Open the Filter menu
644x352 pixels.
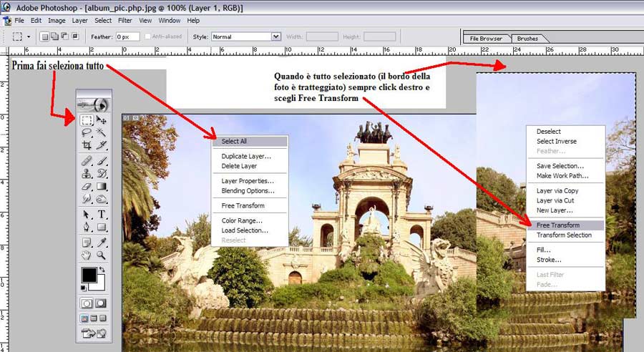(125, 21)
